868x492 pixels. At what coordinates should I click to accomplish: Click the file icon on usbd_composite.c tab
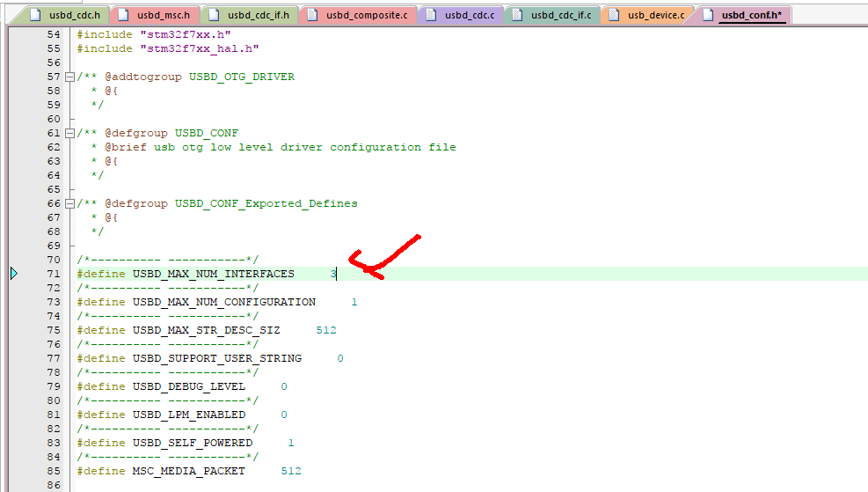[312, 15]
